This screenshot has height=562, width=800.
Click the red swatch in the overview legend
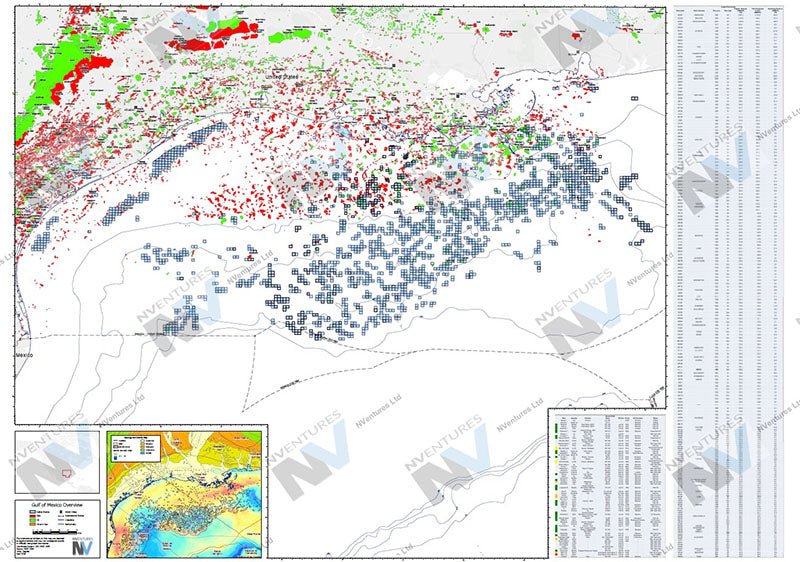[x=33, y=516]
